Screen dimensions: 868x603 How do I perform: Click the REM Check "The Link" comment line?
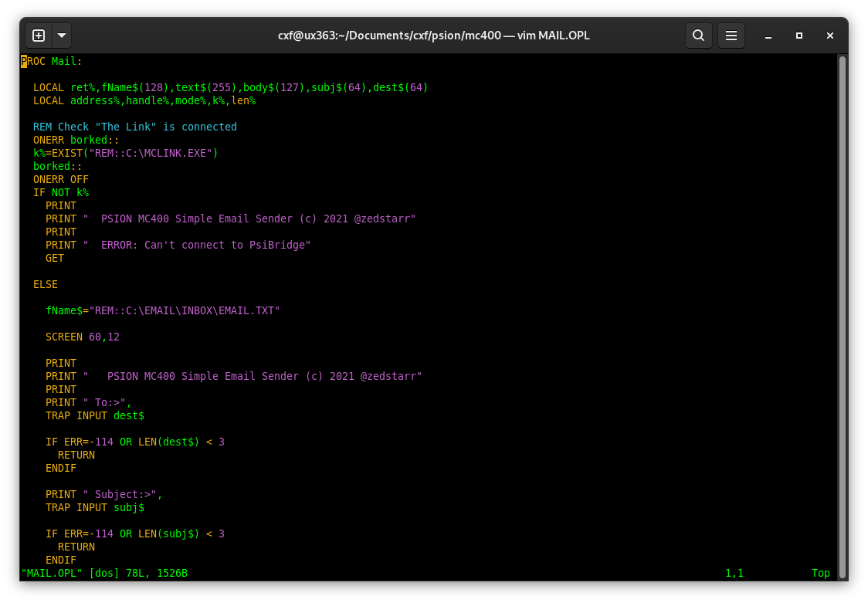(135, 127)
